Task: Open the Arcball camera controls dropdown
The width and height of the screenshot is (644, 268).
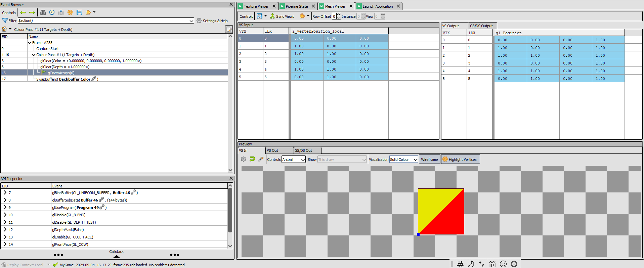Action: pos(293,160)
